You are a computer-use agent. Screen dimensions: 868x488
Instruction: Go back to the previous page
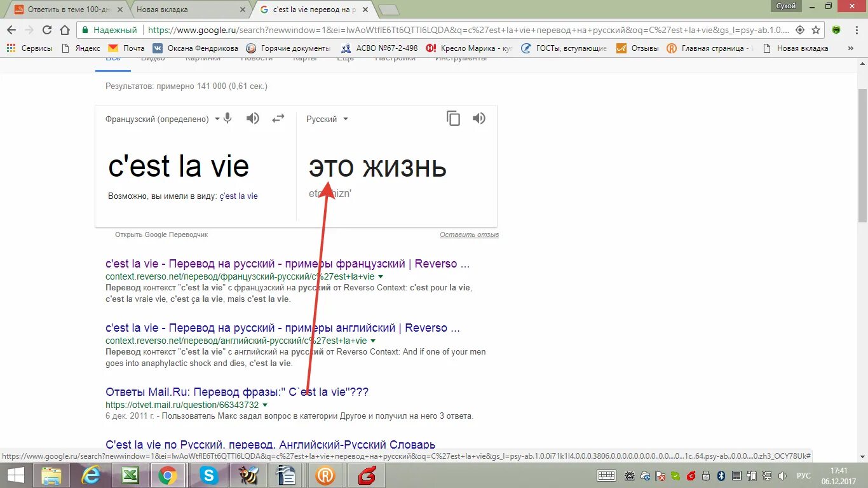pyautogui.click(x=11, y=30)
